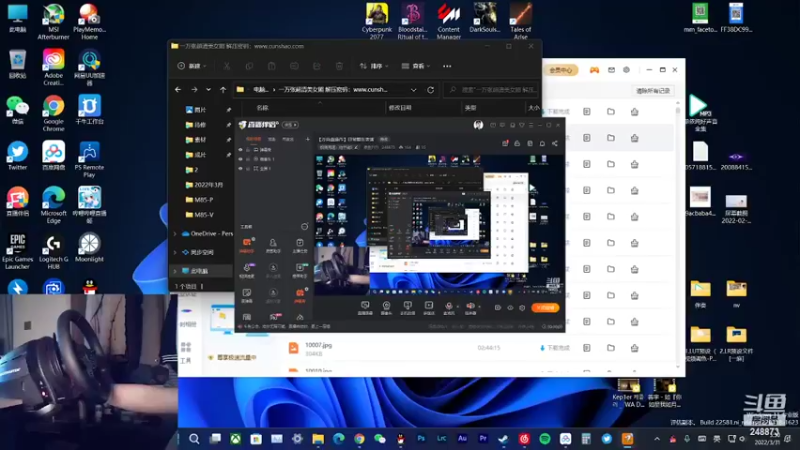Open game controller icon in Baidu Netdisk title bar
The image size is (800, 450).
point(594,70)
